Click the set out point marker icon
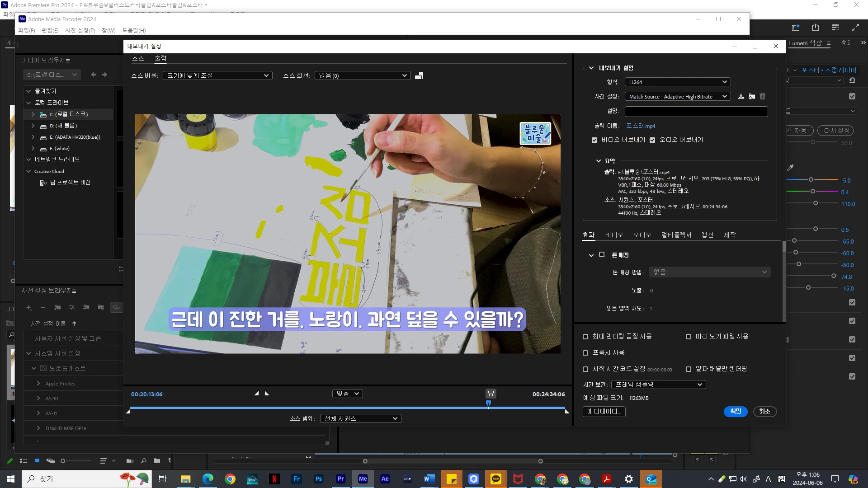Image resolution: width=868 pixels, height=488 pixels. (x=267, y=394)
